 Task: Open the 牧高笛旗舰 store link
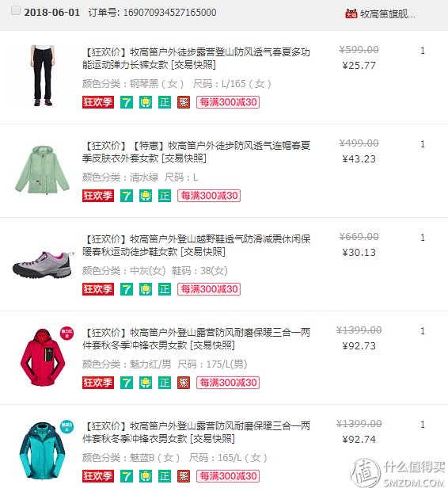pos(388,14)
